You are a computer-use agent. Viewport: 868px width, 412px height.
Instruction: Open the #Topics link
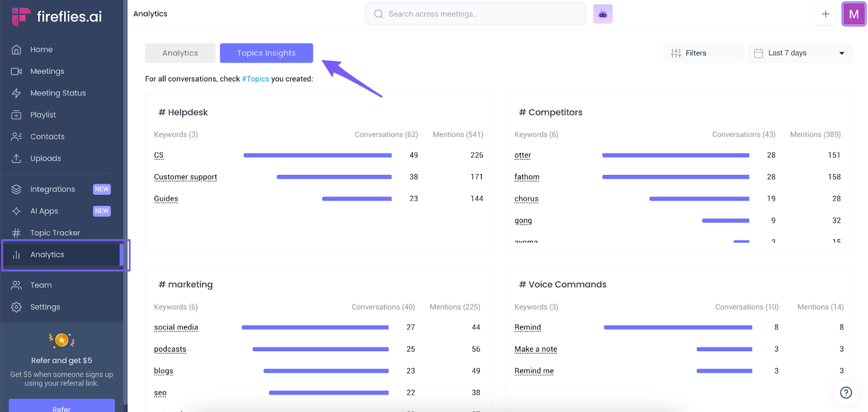pyautogui.click(x=256, y=79)
